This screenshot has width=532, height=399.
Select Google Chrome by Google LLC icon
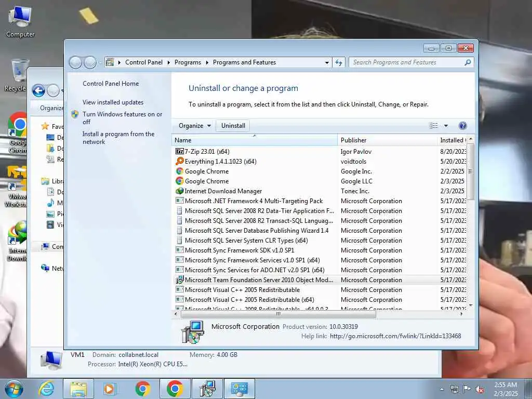point(179,181)
